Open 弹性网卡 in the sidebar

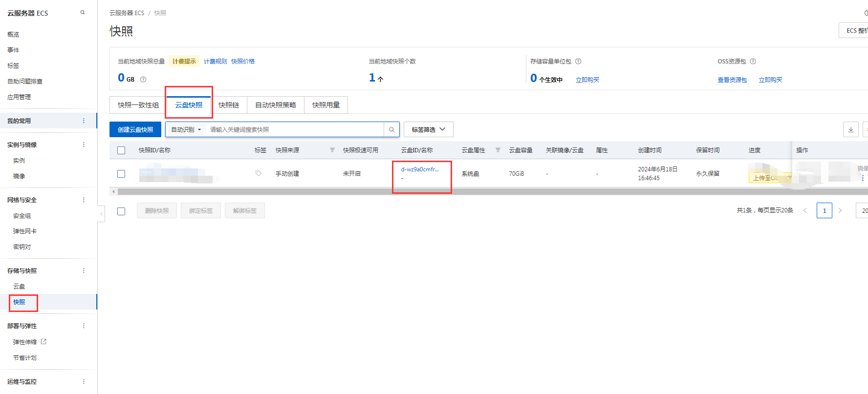pos(25,231)
